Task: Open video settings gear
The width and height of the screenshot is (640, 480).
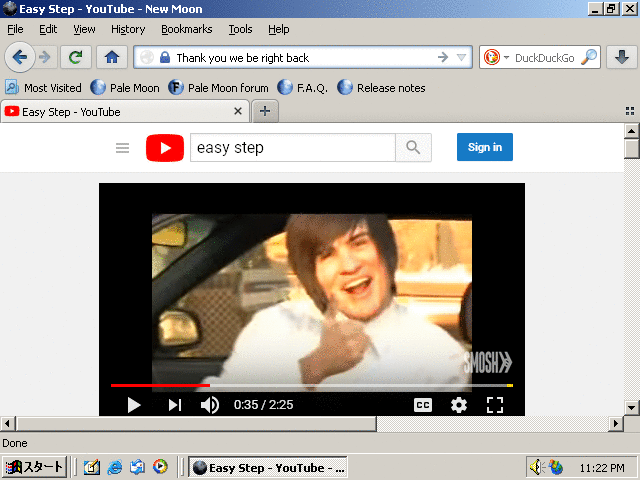Action: click(x=459, y=405)
